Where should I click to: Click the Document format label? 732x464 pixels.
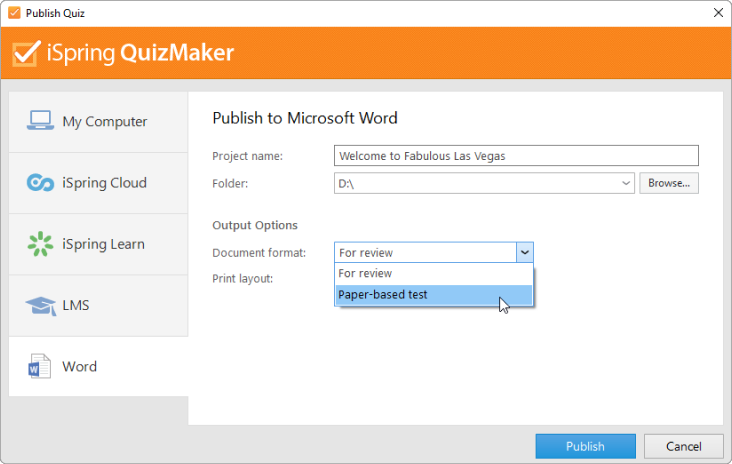point(259,253)
